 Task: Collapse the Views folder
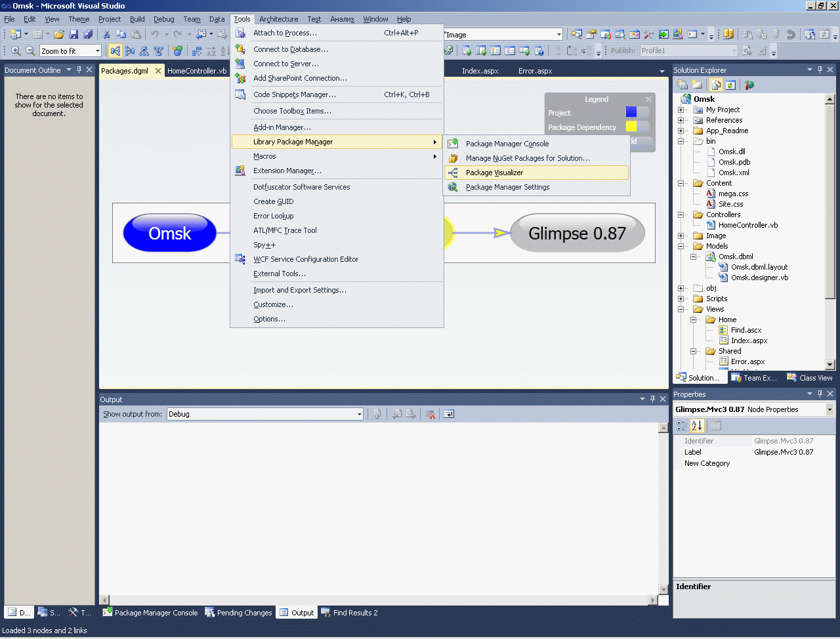(x=681, y=309)
